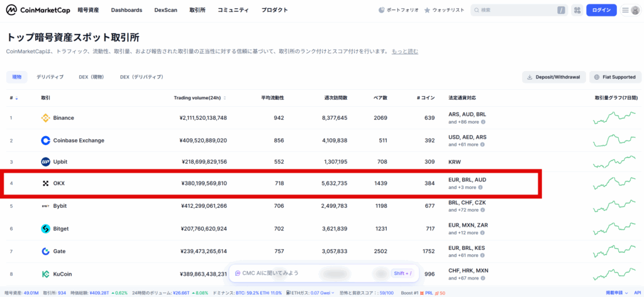Viewport: 644px width, 297px height.
Task: Click the OKX exchange logo
Action: 45,183
